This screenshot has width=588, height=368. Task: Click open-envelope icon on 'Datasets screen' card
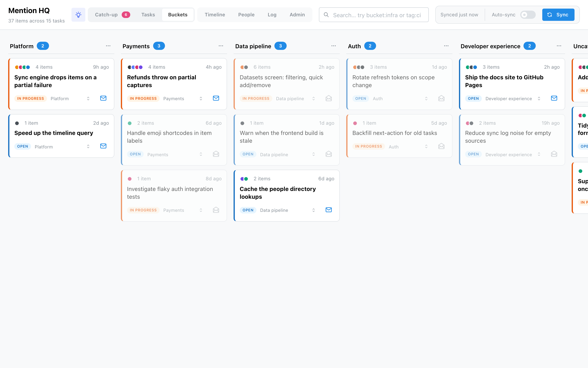click(329, 98)
